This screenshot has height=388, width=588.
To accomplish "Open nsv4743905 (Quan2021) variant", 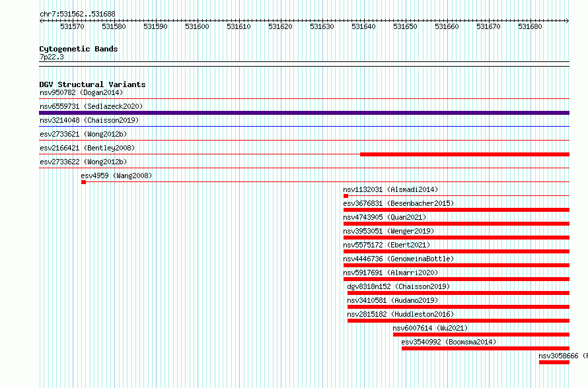I will pyautogui.click(x=385, y=217).
